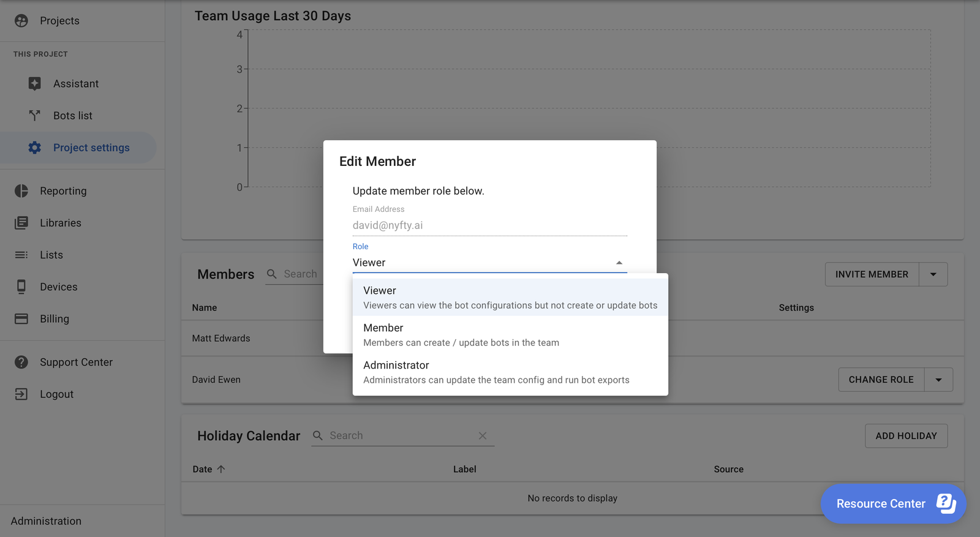Image resolution: width=980 pixels, height=537 pixels.
Task: Click the David Ewen member name
Action: (216, 380)
